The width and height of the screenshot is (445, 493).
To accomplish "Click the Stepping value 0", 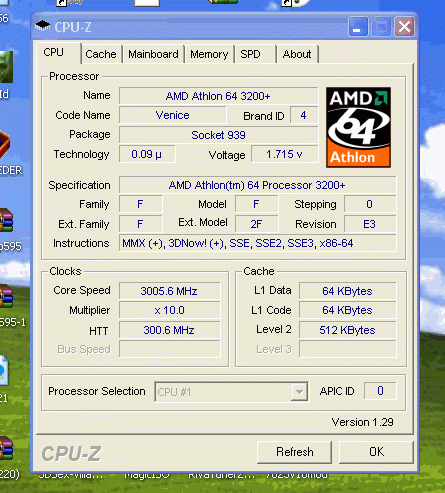I will [370, 204].
